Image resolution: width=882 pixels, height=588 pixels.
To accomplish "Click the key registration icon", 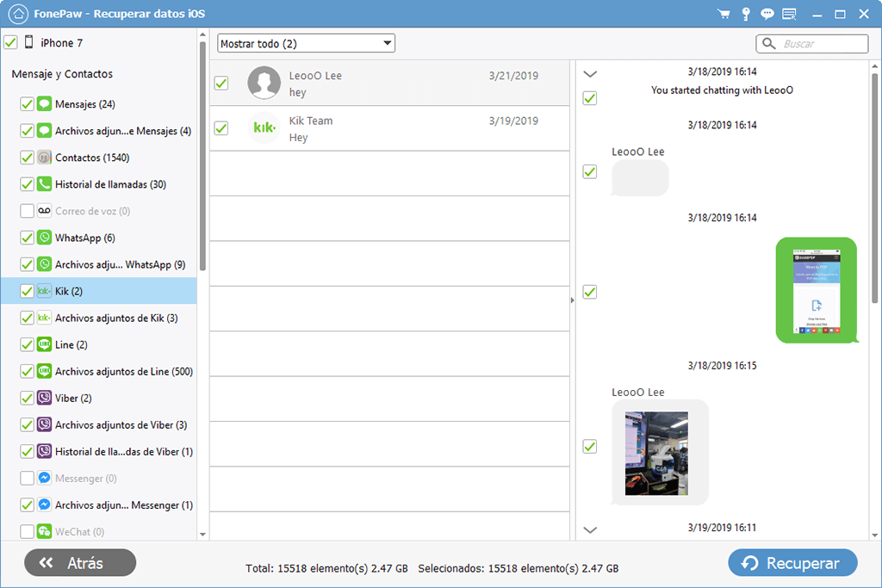I will (746, 14).
